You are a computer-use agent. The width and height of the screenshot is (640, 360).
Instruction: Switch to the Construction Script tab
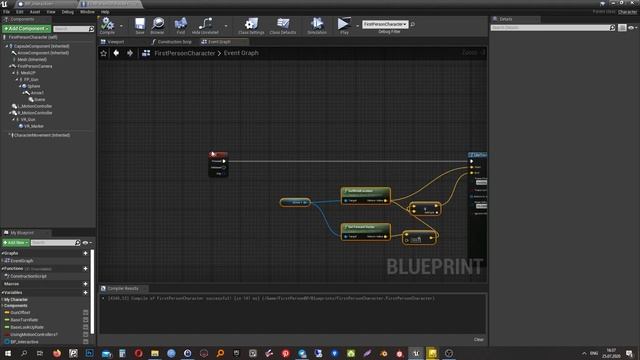click(x=172, y=42)
